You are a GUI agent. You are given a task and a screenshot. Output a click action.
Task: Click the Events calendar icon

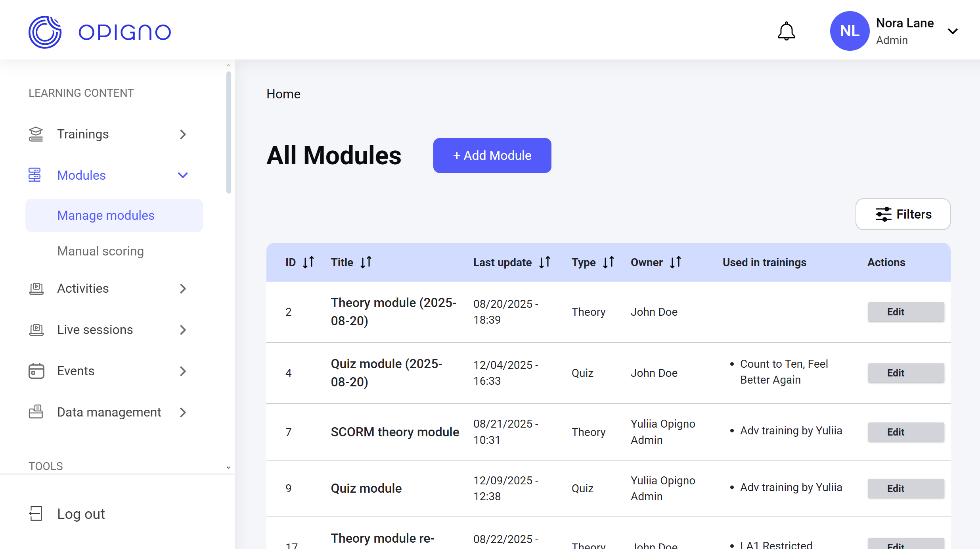click(x=36, y=371)
